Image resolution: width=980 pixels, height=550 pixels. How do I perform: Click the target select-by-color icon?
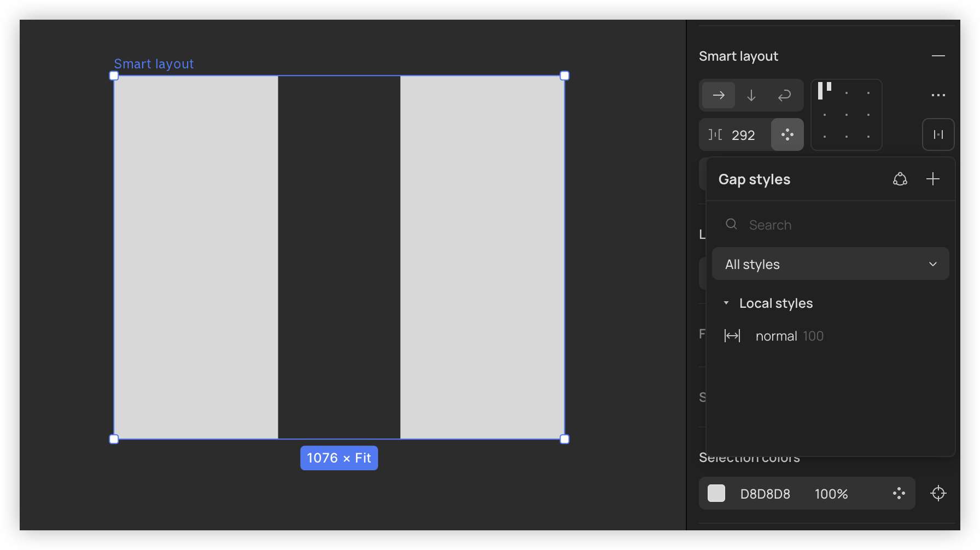(938, 494)
